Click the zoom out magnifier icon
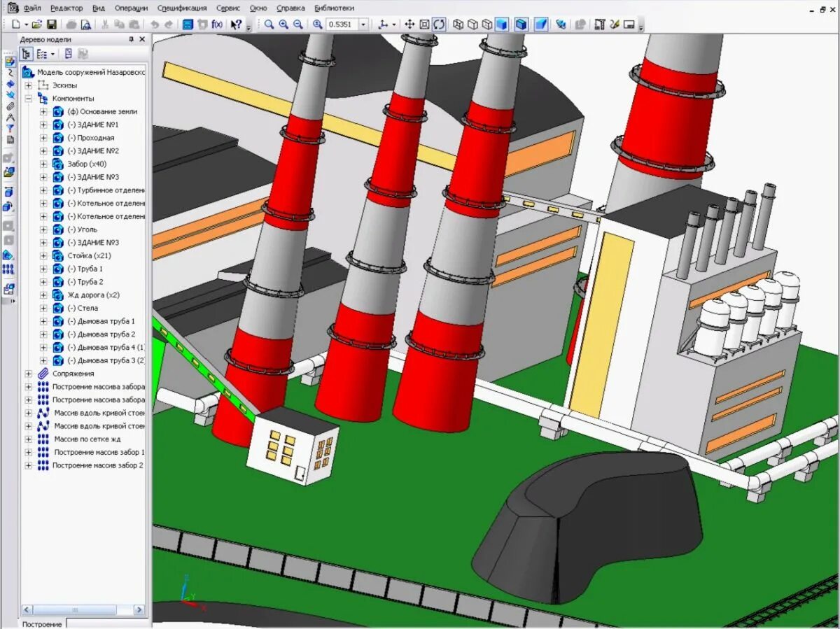840x629 pixels. pos(298,24)
